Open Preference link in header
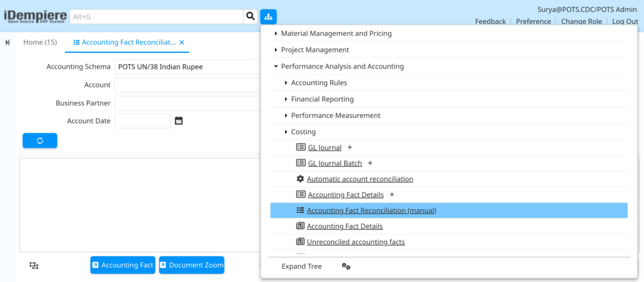The image size is (644, 282). pos(533,21)
